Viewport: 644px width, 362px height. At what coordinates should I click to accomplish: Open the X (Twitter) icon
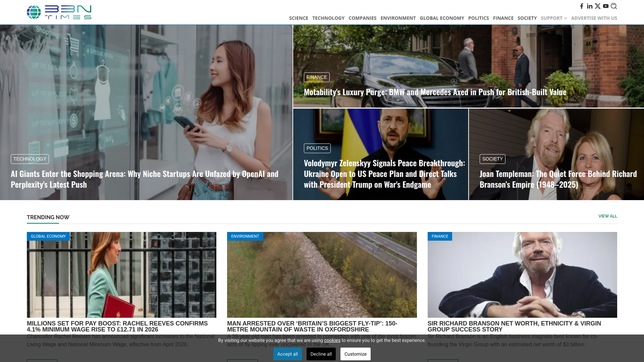(598, 6)
